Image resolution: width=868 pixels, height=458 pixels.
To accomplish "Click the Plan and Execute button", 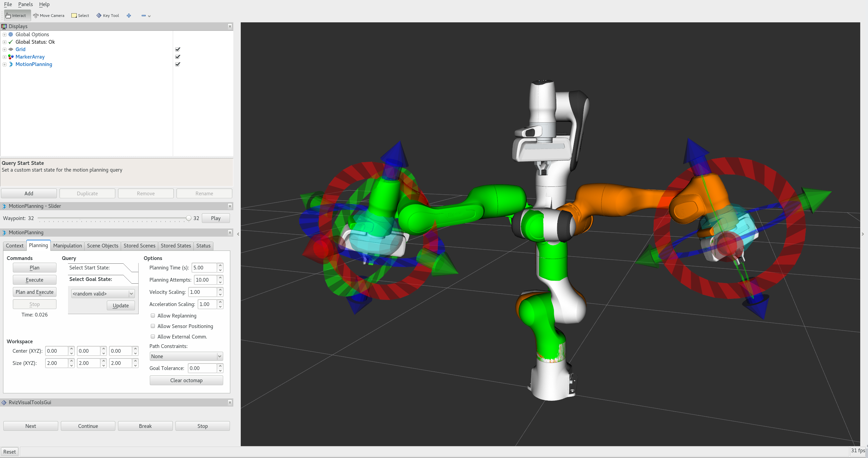I will 34,292.
